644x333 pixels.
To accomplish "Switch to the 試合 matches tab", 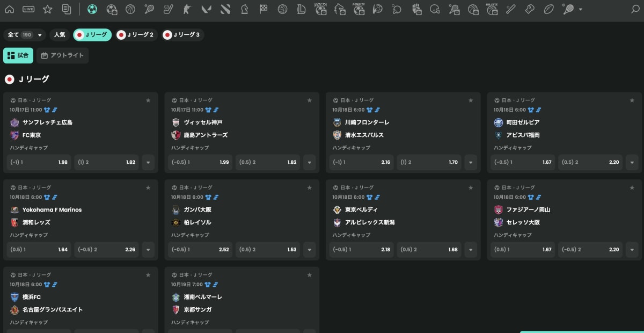I will point(18,55).
